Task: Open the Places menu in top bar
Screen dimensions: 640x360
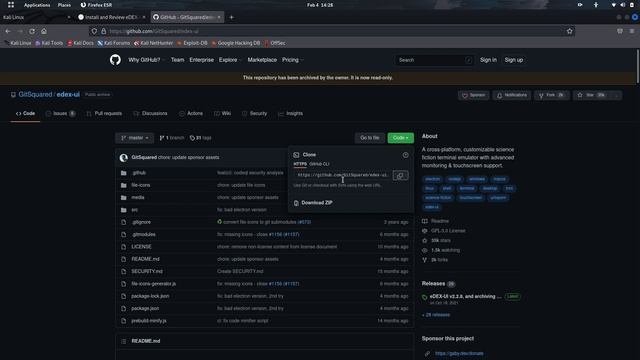Action: tap(64, 5)
